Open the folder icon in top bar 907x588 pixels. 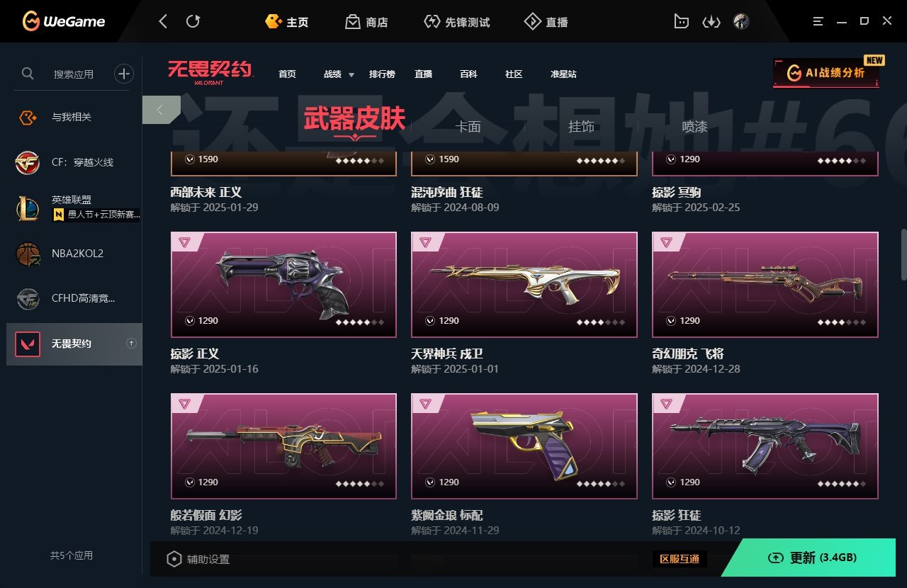[681, 22]
